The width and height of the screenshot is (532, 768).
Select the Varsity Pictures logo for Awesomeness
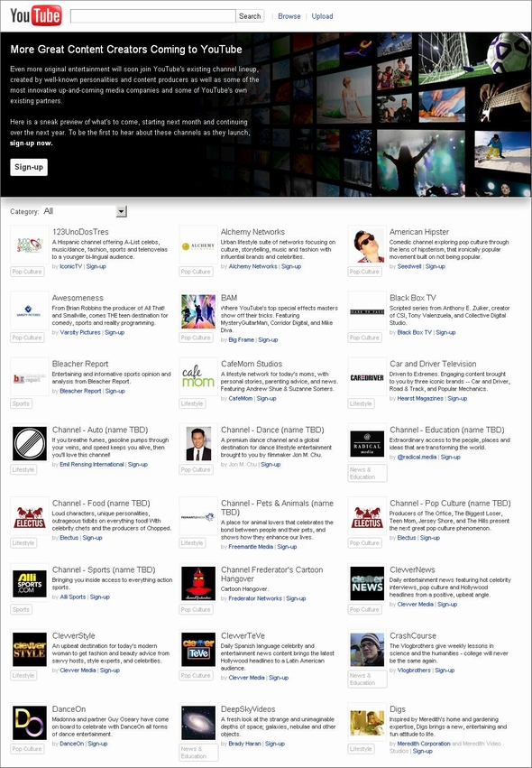point(30,310)
